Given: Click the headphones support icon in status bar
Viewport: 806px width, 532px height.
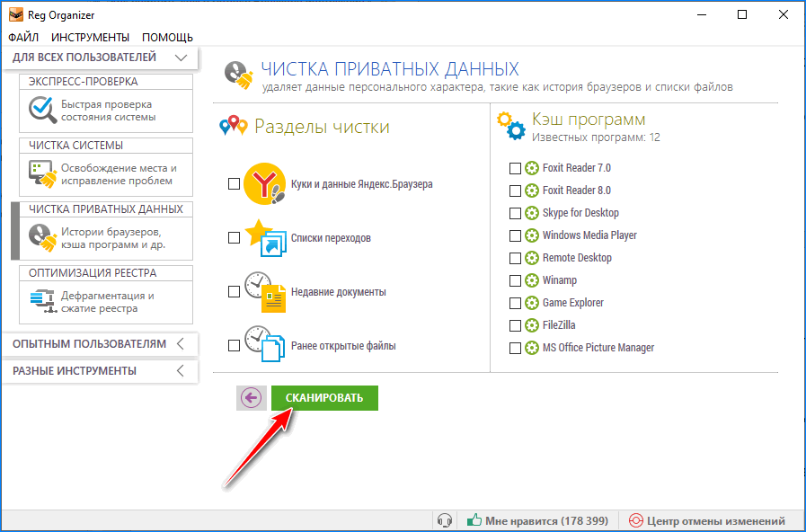Looking at the screenshot, I should click(444, 520).
